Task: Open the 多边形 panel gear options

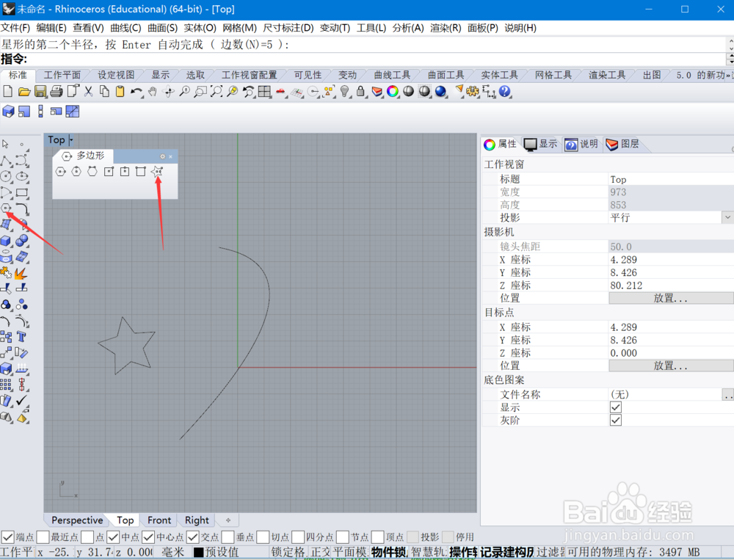Action: pos(162,156)
